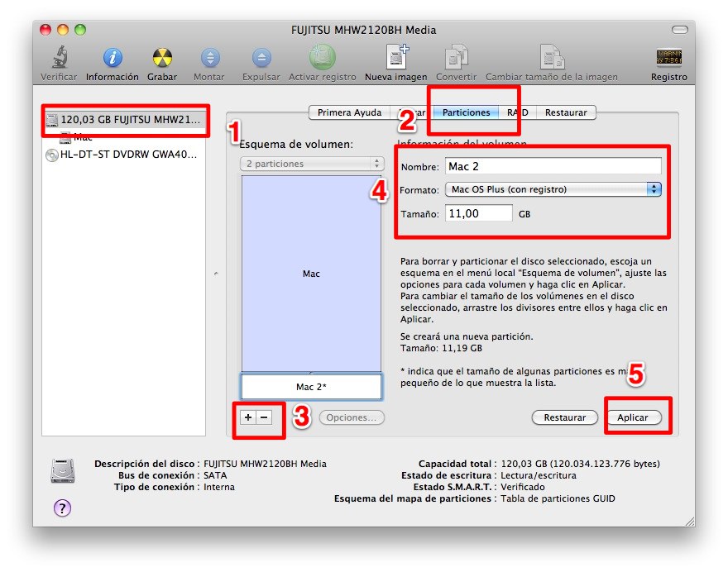
Task: Click the "Interna" connection type value
Action: (219, 487)
